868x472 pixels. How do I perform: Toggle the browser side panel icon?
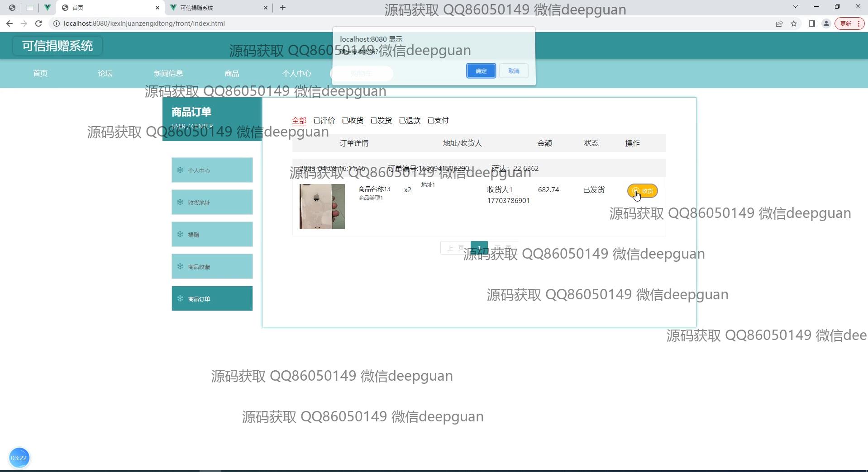(x=812, y=24)
